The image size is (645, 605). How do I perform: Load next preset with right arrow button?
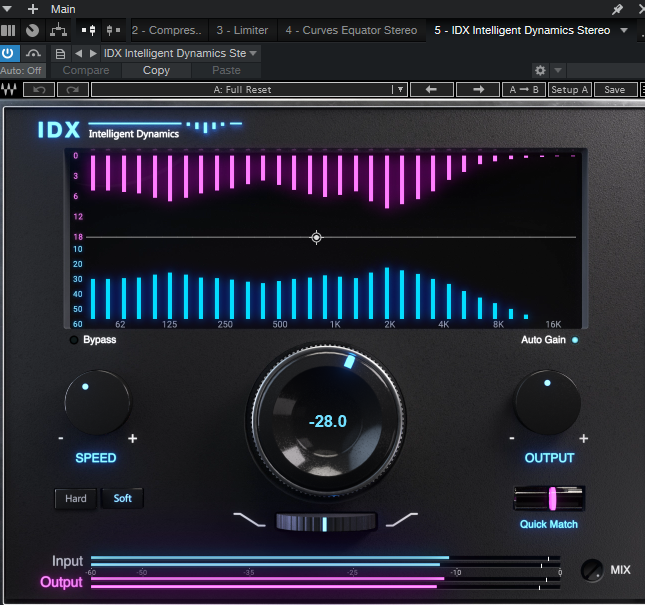[x=478, y=90]
